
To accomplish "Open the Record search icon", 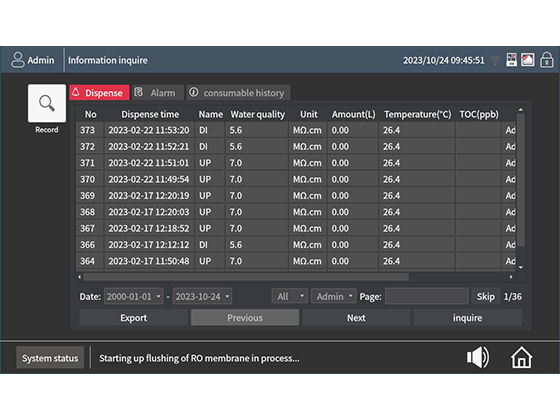I will [47, 103].
